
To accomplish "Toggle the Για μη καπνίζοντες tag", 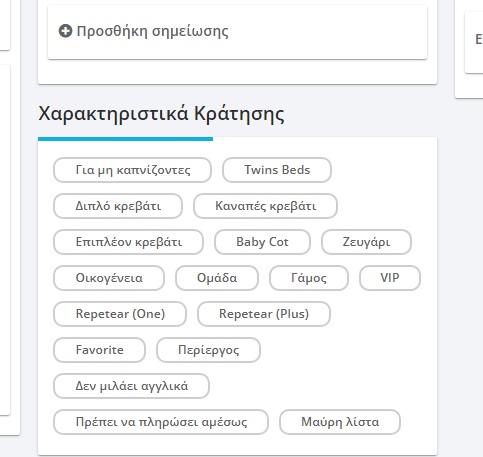I will pyautogui.click(x=132, y=170).
